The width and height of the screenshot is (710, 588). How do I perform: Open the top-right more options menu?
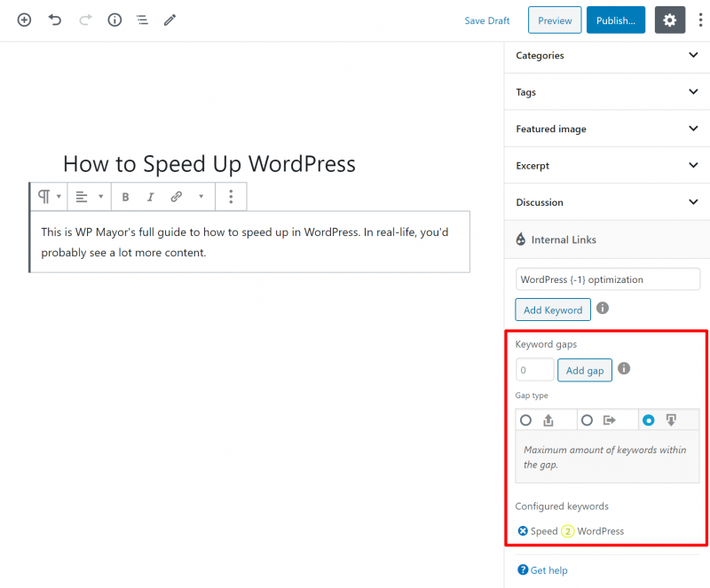coord(700,20)
